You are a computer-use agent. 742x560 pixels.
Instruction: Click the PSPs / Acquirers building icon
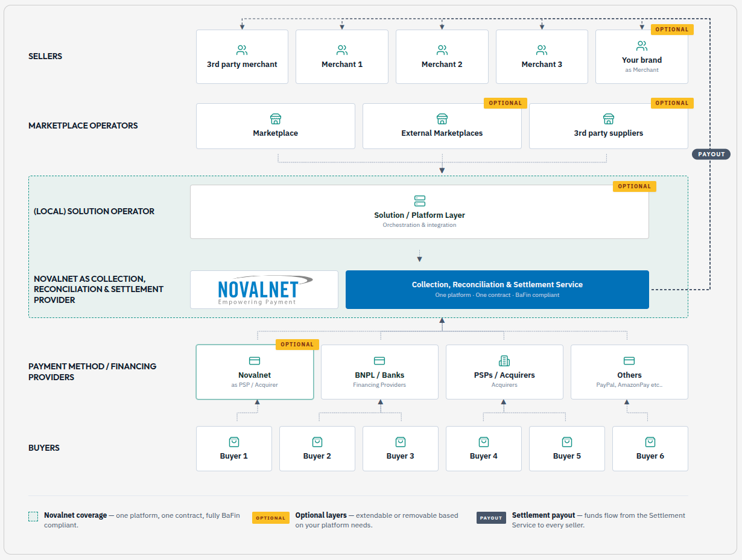pos(504,361)
